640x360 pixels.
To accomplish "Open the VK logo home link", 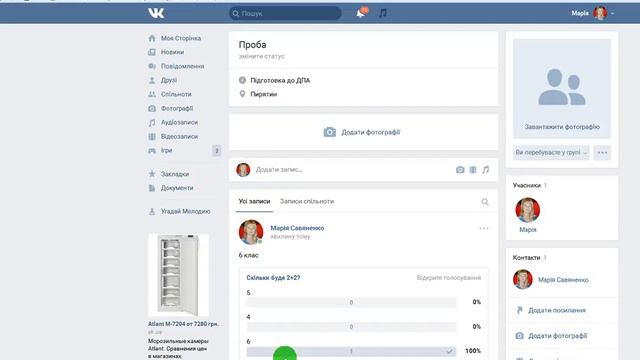I will coord(156,13).
